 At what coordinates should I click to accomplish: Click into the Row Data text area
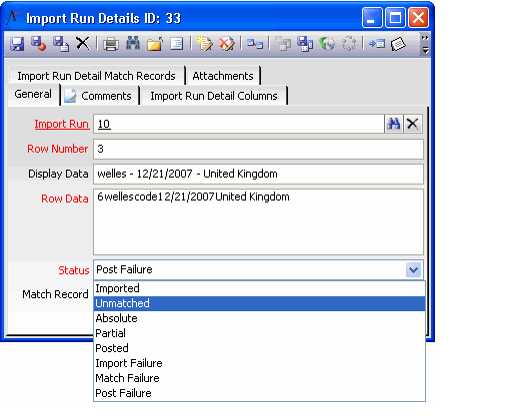point(258,222)
